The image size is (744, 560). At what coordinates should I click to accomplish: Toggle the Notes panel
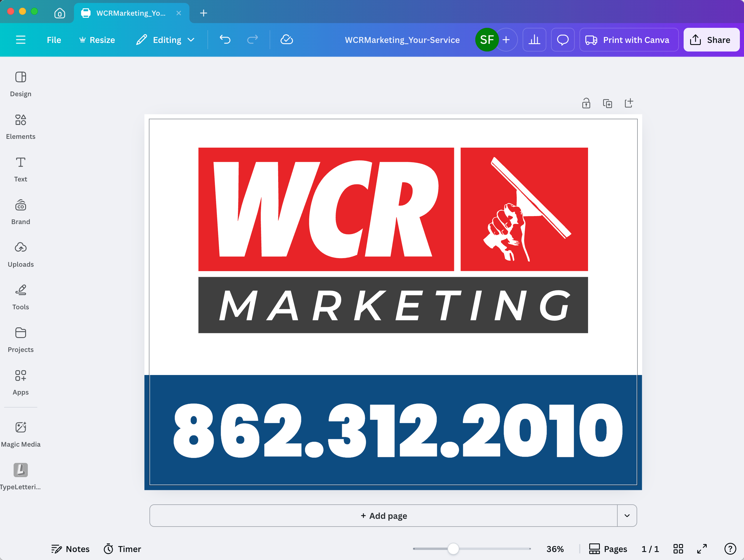[70, 548]
